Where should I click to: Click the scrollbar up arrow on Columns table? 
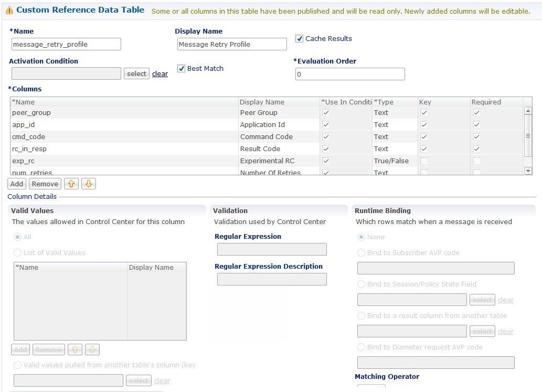tap(528, 110)
